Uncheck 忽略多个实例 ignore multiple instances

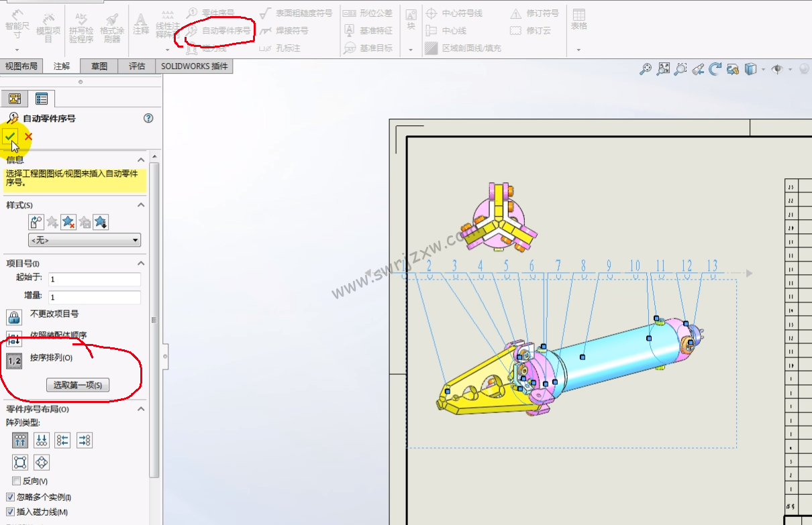[9, 496]
